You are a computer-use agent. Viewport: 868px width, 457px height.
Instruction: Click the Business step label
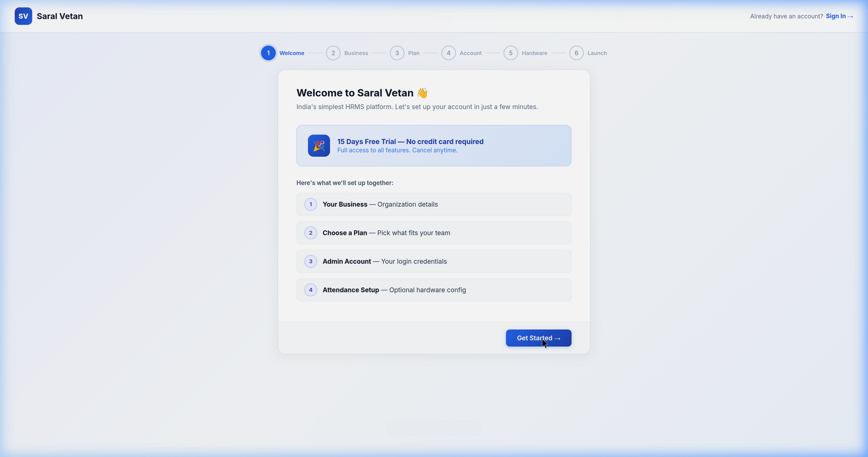(356, 53)
